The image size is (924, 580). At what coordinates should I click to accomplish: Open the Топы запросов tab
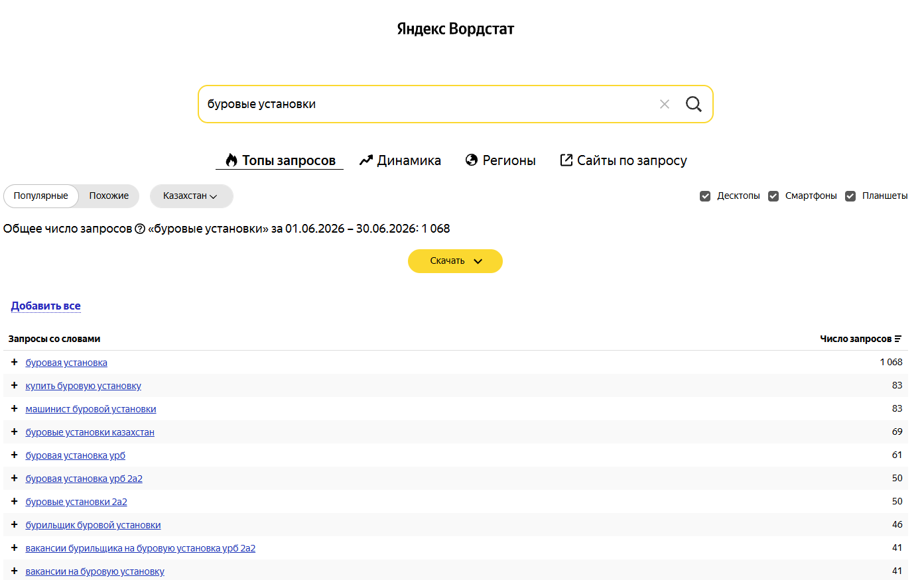point(280,160)
